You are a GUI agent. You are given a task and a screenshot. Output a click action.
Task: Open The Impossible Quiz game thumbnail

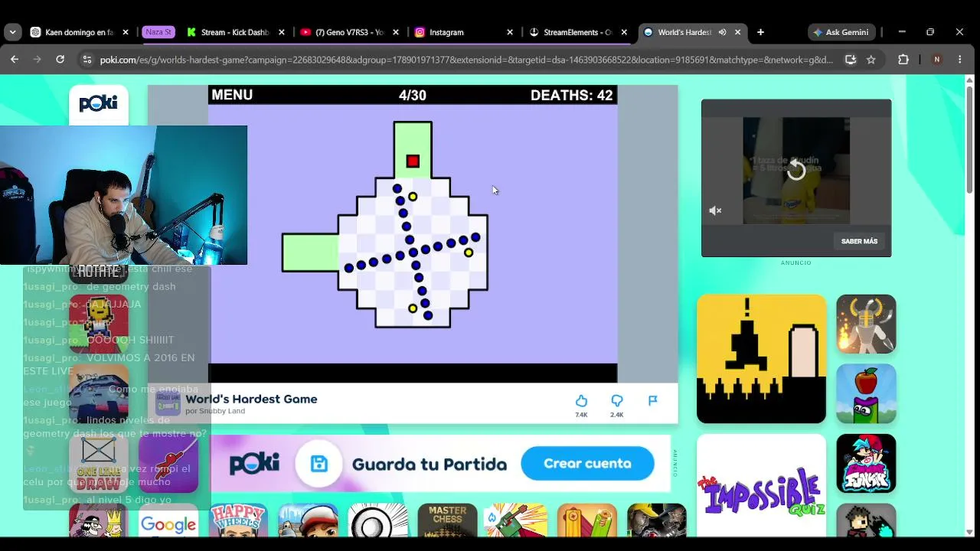pos(761,485)
